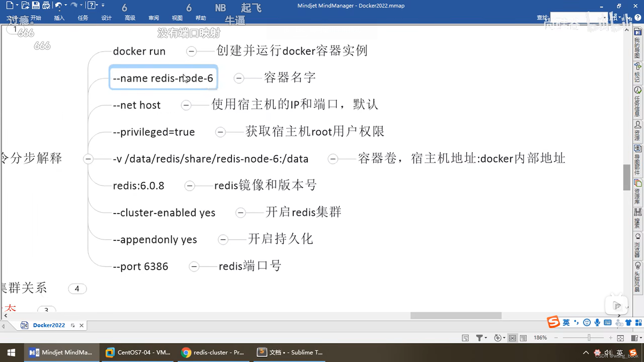
Task: Open the 插入 ribbon tab
Action: (59, 18)
